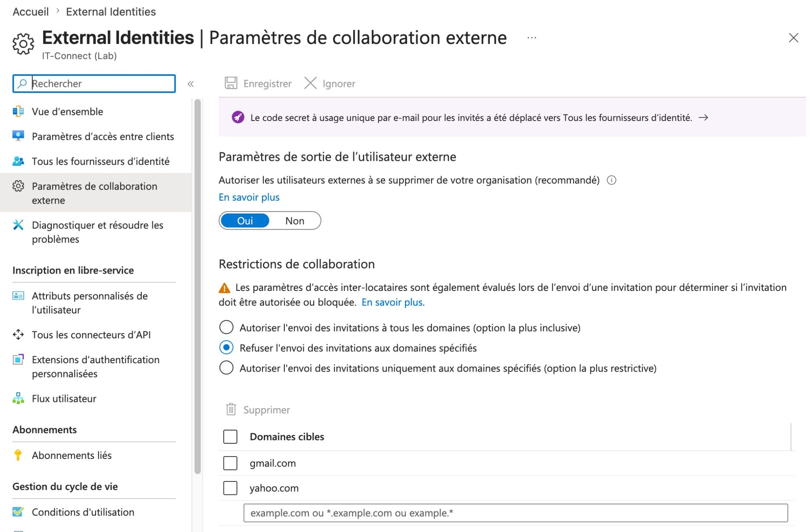Screen dimensions: 810x532
Task: Open Diagnostiquer et résoudre les problèmes
Action: point(97,232)
